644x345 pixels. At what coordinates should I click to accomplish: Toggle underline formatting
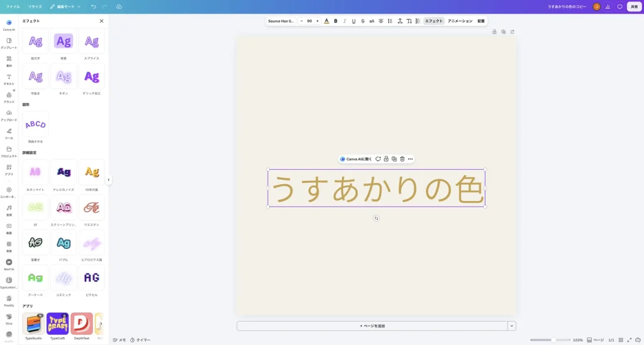pos(353,21)
